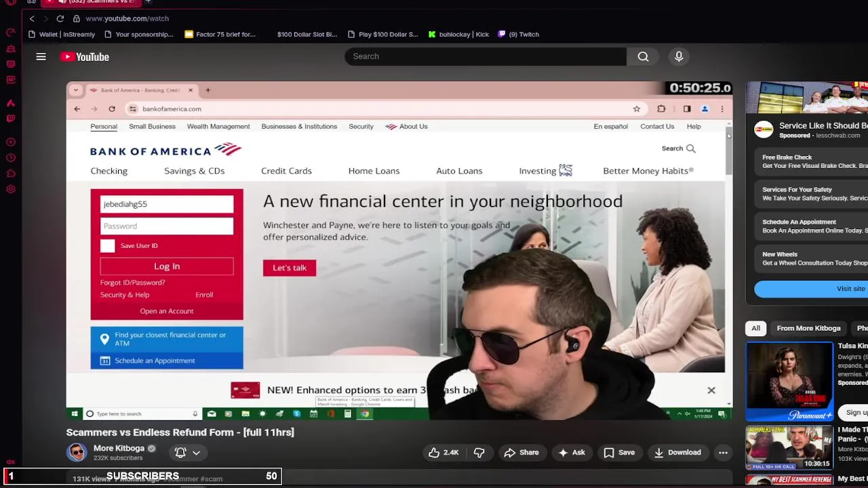Start voice search with the microphone

point(679,56)
